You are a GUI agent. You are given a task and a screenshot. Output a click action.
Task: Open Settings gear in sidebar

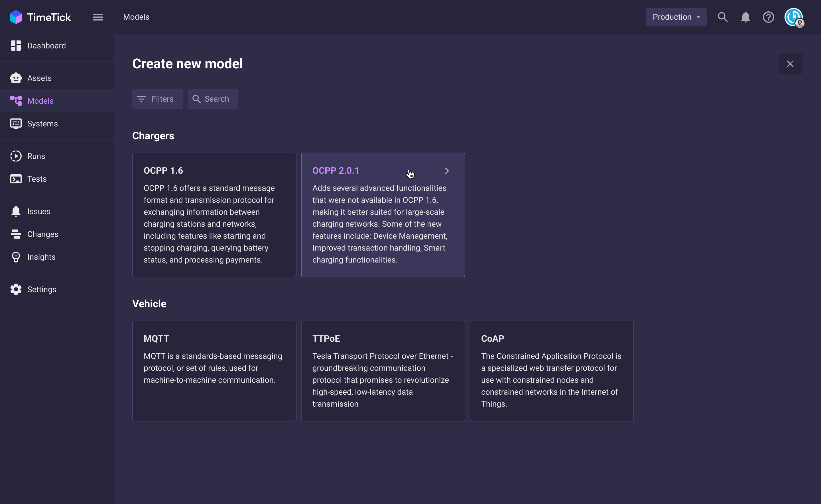click(x=42, y=289)
